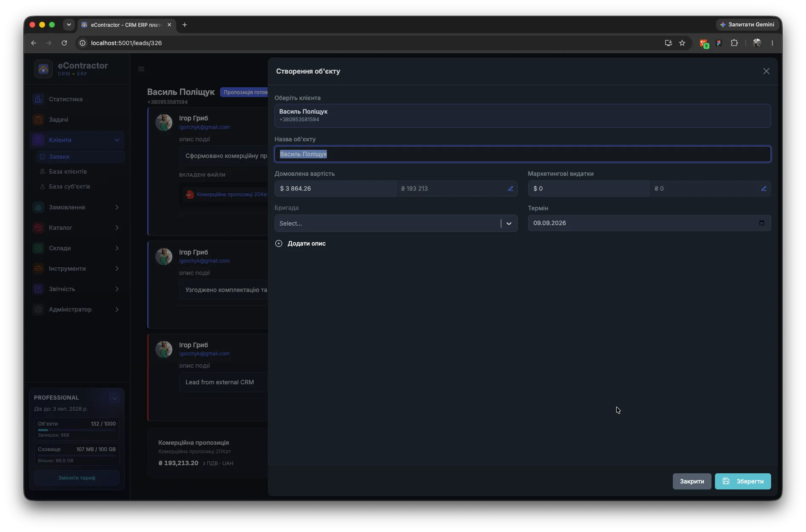This screenshot has height=532, width=806.
Task: Click the dollar amount field showing $ 3 864.26
Action: (335, 189)
